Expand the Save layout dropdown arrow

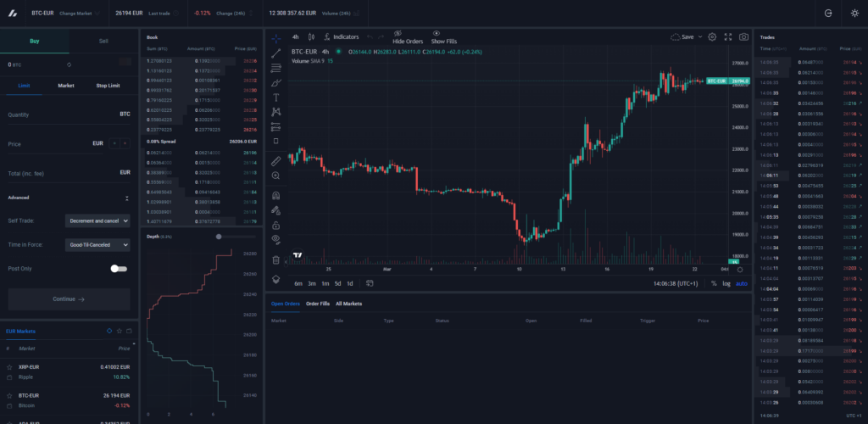699,37
